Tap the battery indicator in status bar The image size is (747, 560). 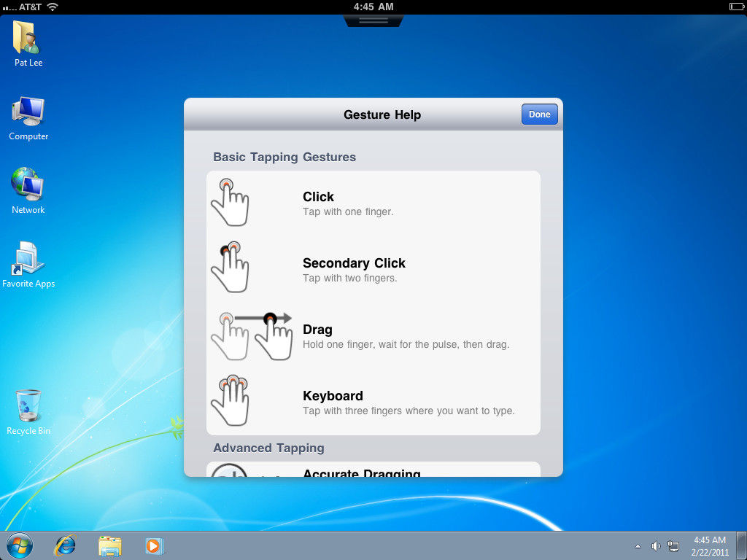(x=737, y=7)
